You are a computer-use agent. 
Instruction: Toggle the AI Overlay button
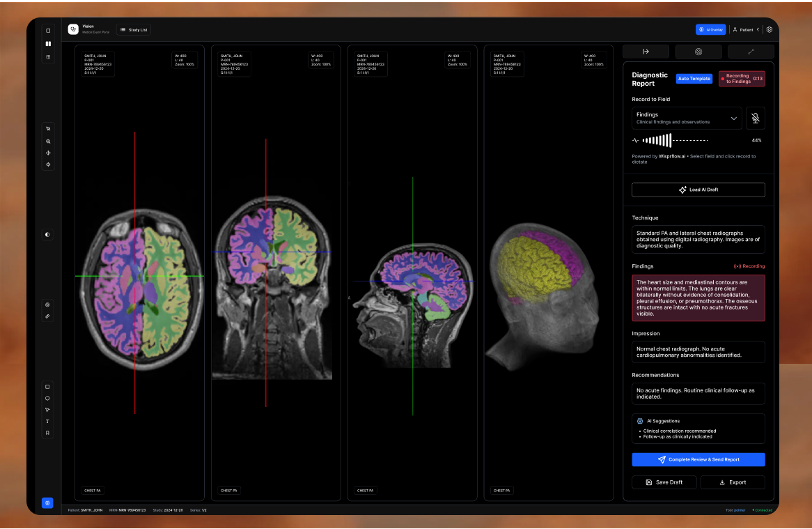point(710,30)
